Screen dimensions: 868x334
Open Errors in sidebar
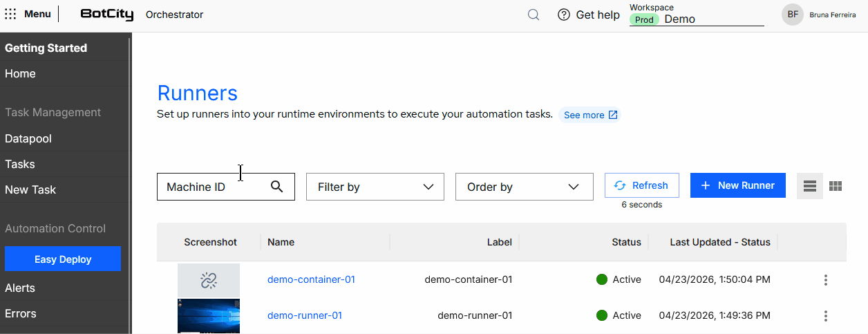click(21, 314)
